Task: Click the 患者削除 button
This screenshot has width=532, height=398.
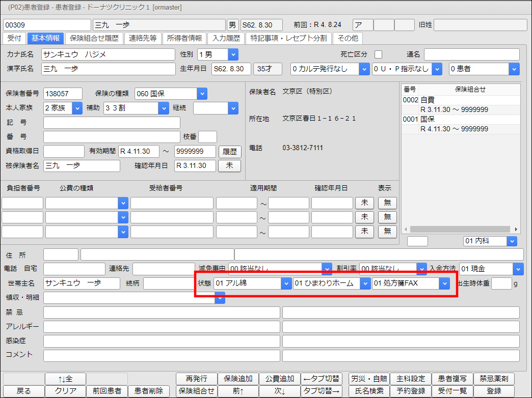Action: pyautogui.click(x=148, y=391)
